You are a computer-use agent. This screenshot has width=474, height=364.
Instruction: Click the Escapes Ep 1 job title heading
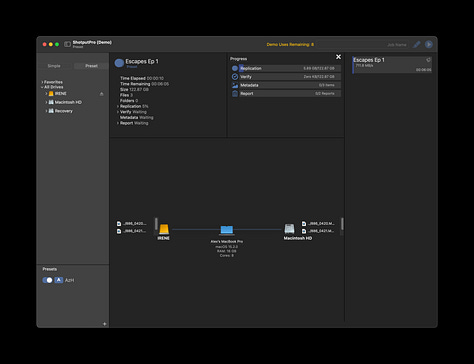(x=142, y=61)
